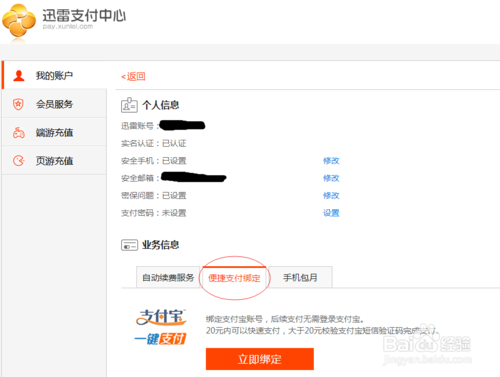The height and width of the screenshot is (377, 500).
Task: Click 修改 next to 密保问题
Action: pos(331,195)
